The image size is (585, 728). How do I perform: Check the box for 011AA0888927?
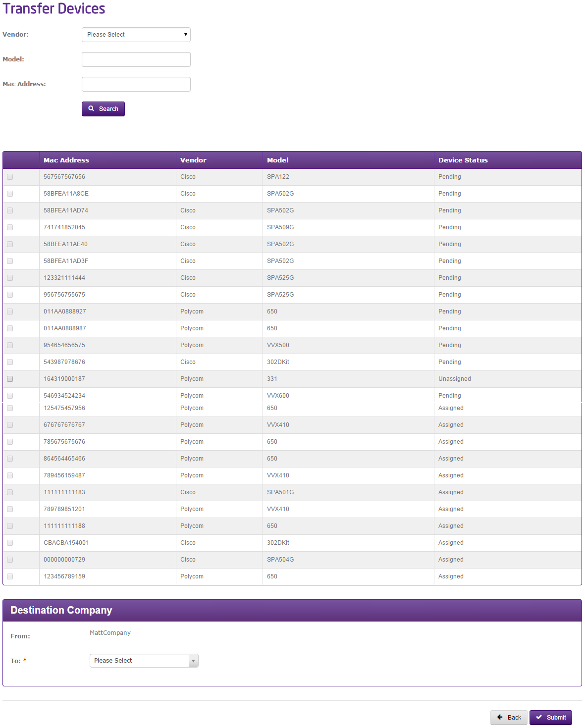coord(10,312)
